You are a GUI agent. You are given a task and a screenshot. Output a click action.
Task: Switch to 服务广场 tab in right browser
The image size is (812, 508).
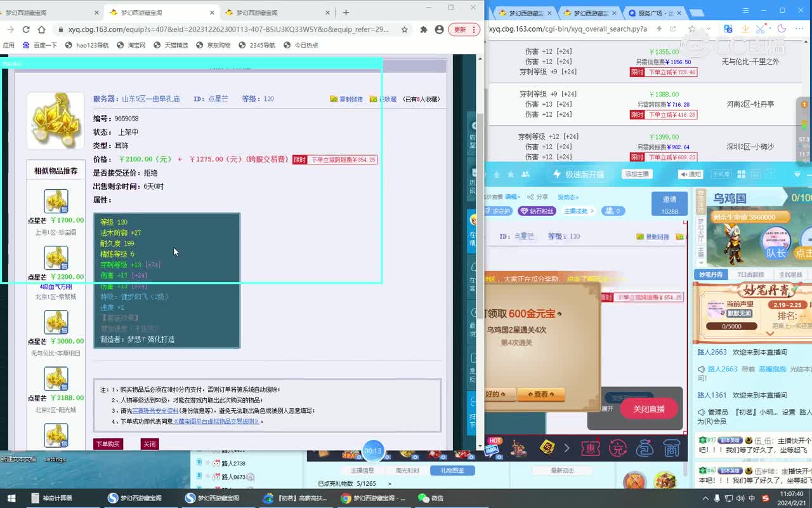pos(655,13)
